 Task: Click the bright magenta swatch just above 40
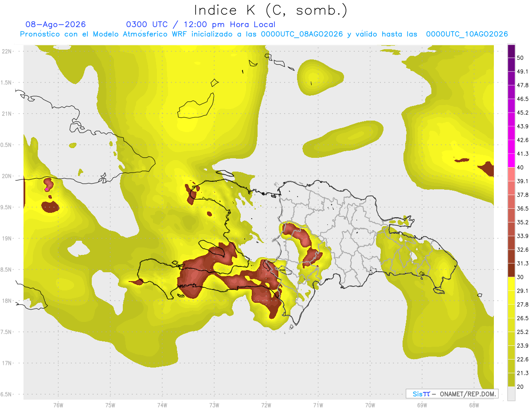click(511, 160)
